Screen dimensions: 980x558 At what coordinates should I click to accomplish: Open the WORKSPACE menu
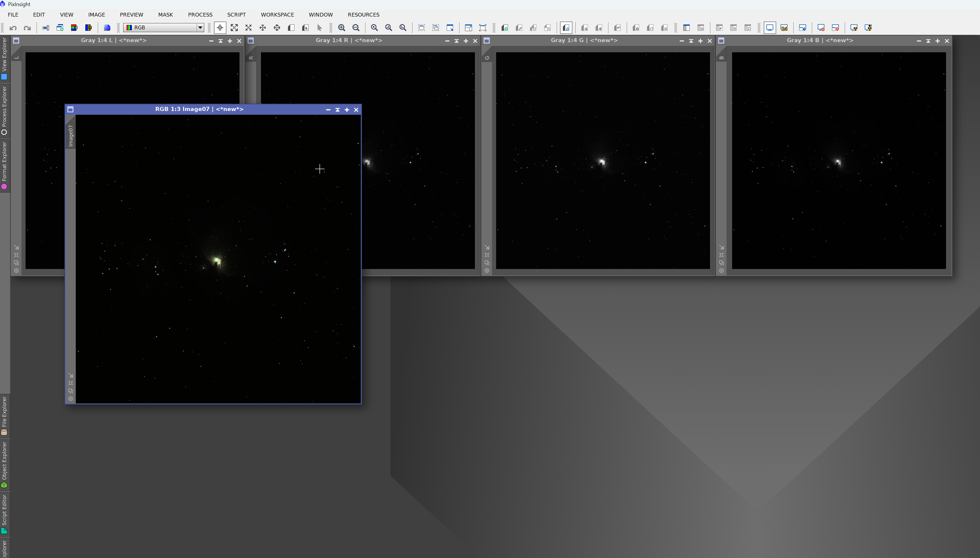coord(277,15)
